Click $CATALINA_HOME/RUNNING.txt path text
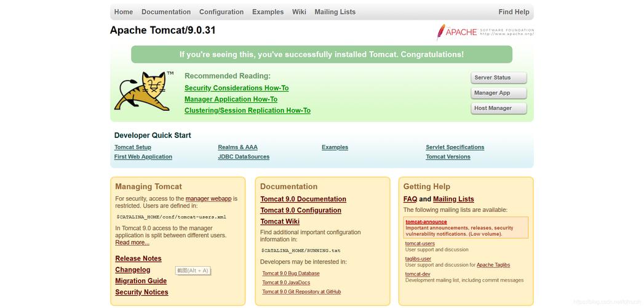The image size is (644, 308). pos(301,250)
